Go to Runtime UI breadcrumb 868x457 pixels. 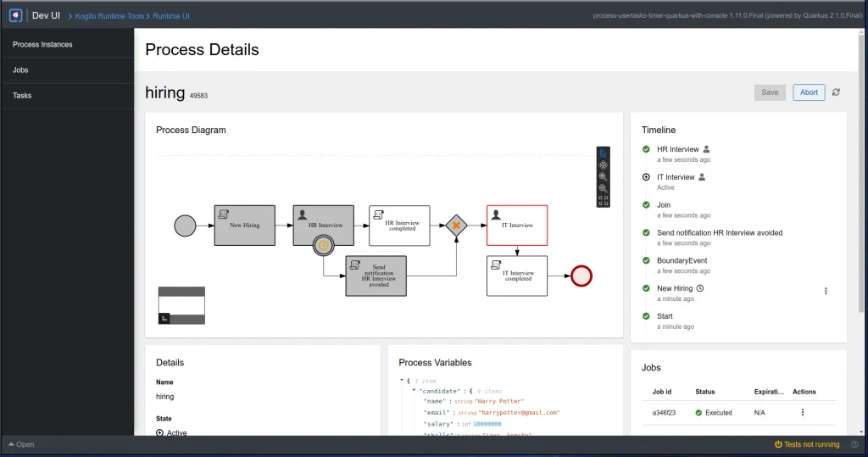tap(171, 16)
